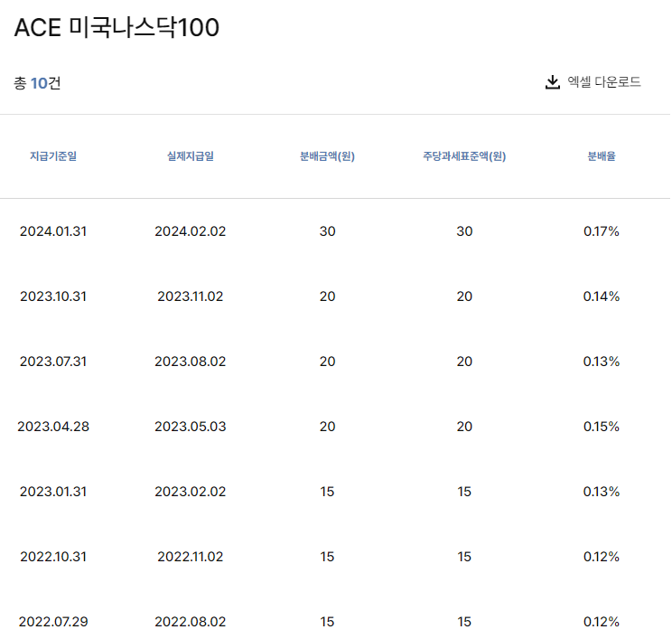Select payment date 2022.08.02
The width and height of the screenshot is (672, 639).
point(191,622)
